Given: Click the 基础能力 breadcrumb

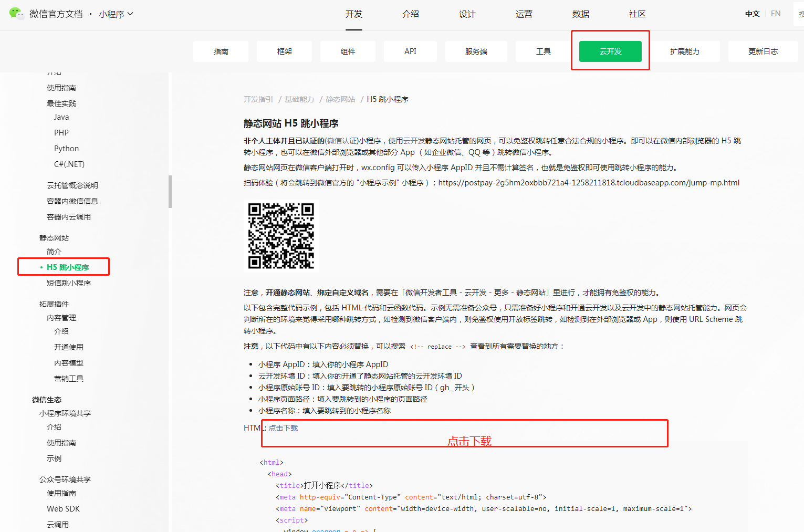Looking at the screenshot, I should tap(299, 99).
